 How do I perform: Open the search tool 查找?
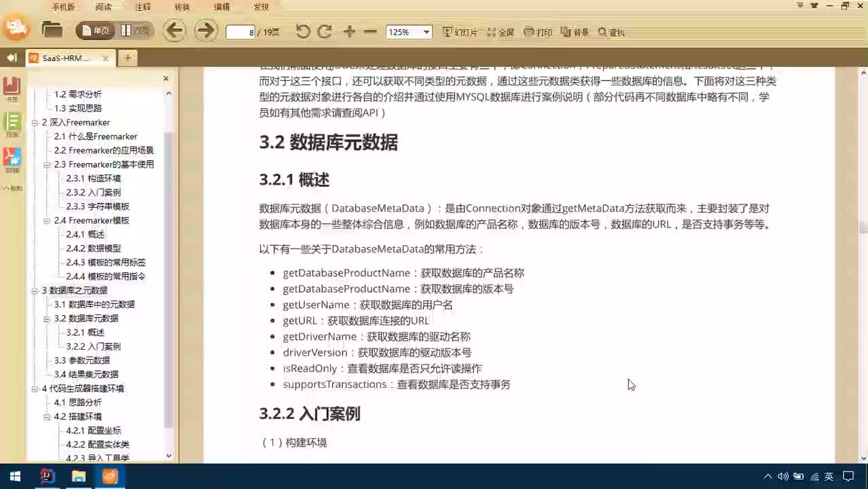point(611,32)
